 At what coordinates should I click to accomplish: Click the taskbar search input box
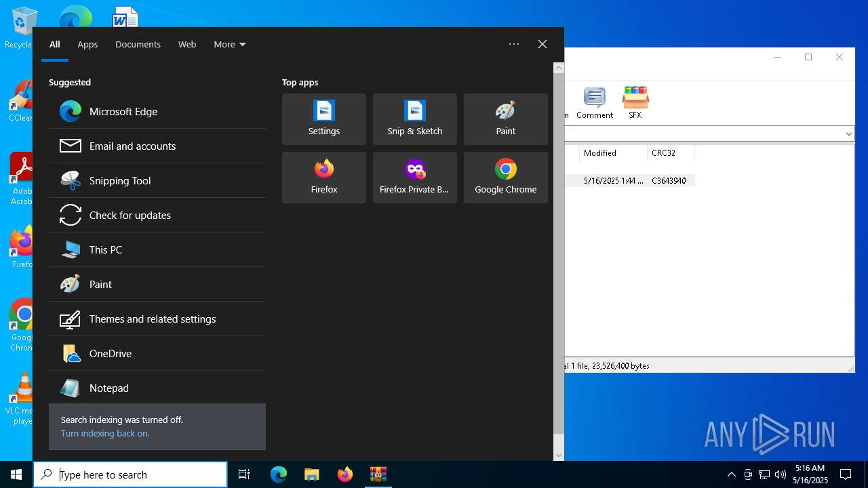coord(130,474)
